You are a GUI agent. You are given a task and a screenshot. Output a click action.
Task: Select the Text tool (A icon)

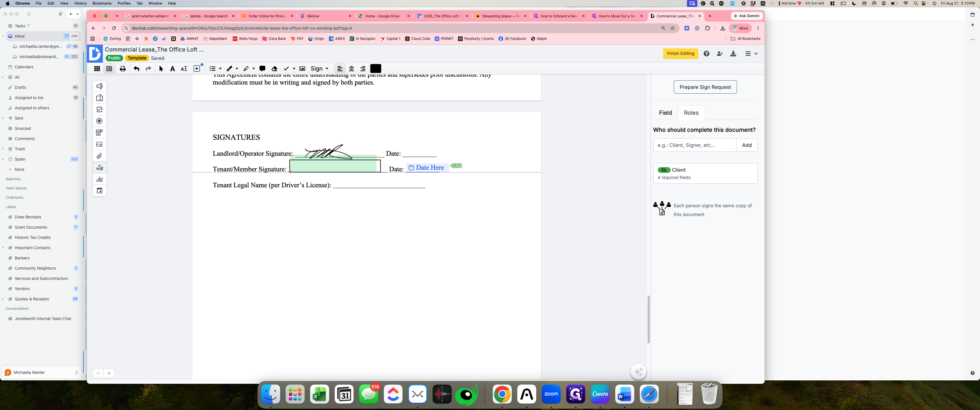(172, 68)
